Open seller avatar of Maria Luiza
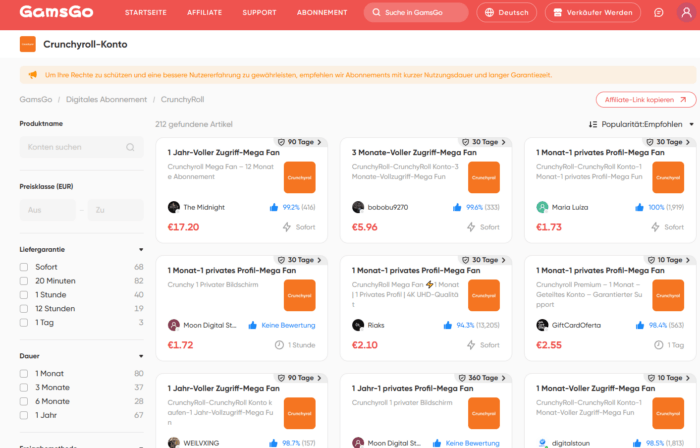The height and width of the screenshot is (448, 700). (x=542, y=207)
